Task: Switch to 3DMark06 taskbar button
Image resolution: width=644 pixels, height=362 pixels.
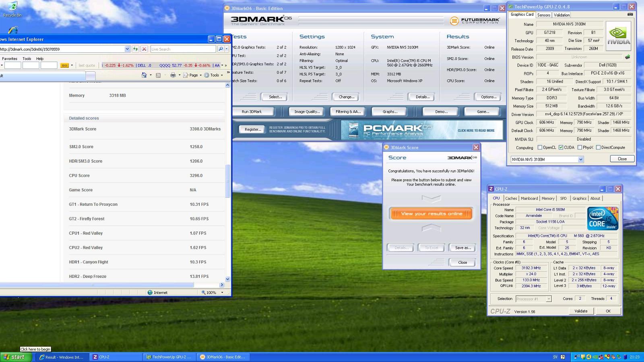Action: (223, 357)
